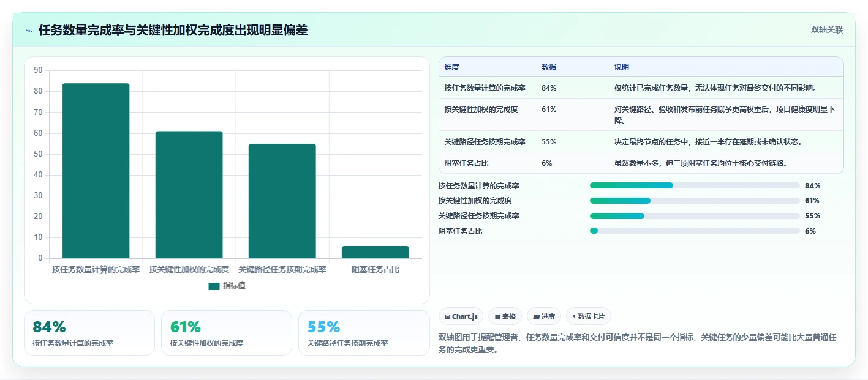Click the 表格 tag chip
The image size is (868, 380).
(505, 316)
